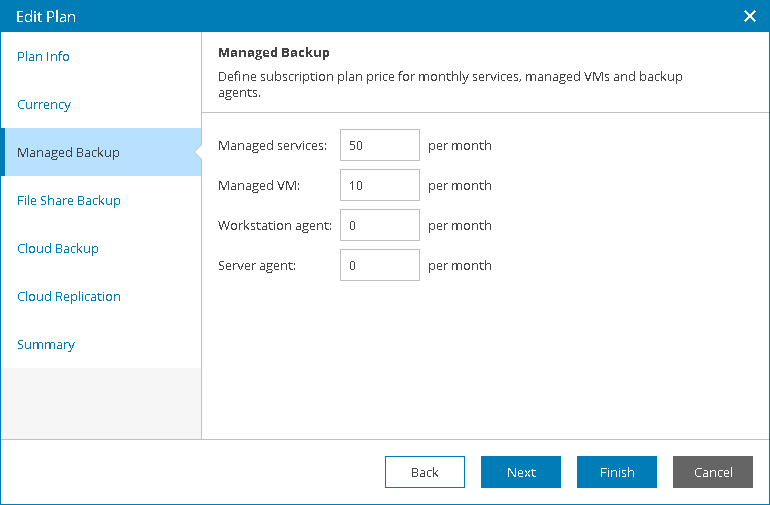Click the "Server agent:" label
The image size is (770, 505).
click(x=257, y=266)
